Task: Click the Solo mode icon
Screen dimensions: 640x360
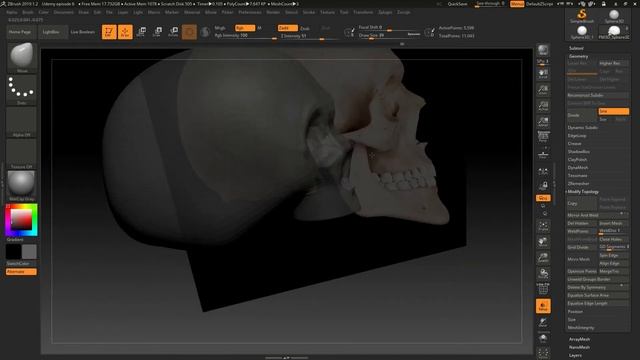Action: tap(543, 338)
